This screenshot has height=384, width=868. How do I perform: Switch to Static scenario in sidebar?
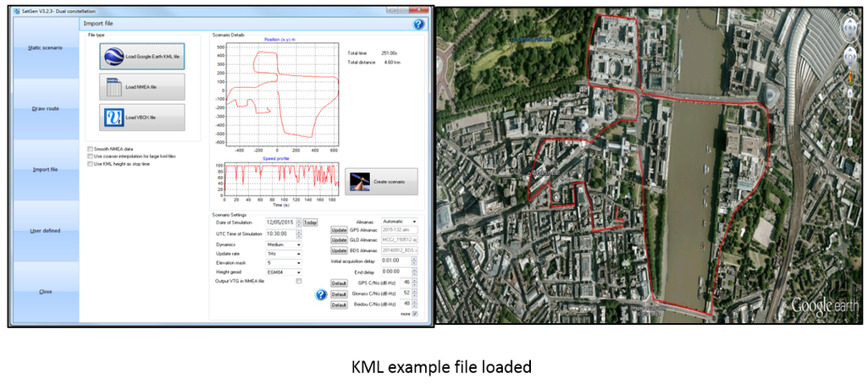coord(45,48)
